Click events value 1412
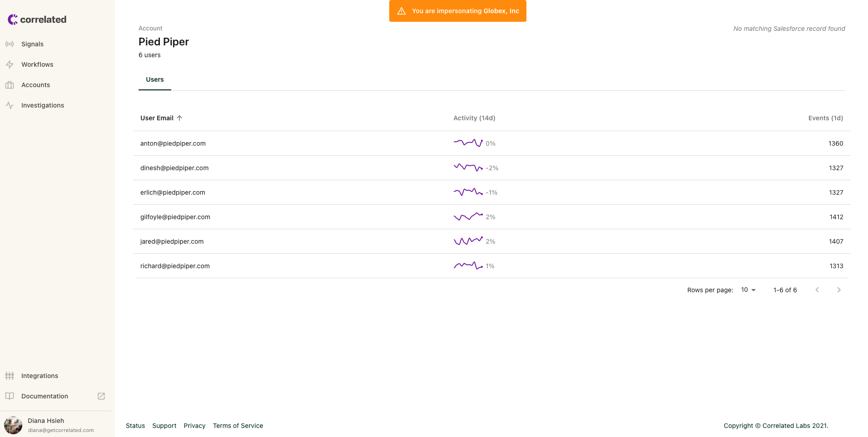 click(836, 217)
